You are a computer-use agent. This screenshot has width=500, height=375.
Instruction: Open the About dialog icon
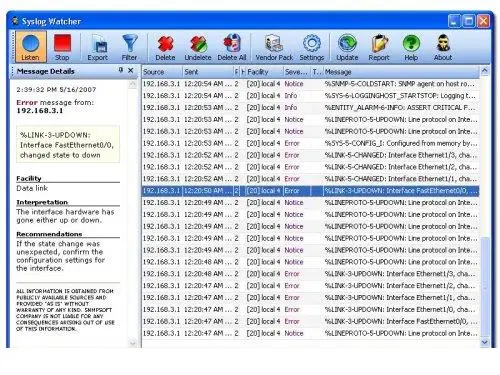443,47
